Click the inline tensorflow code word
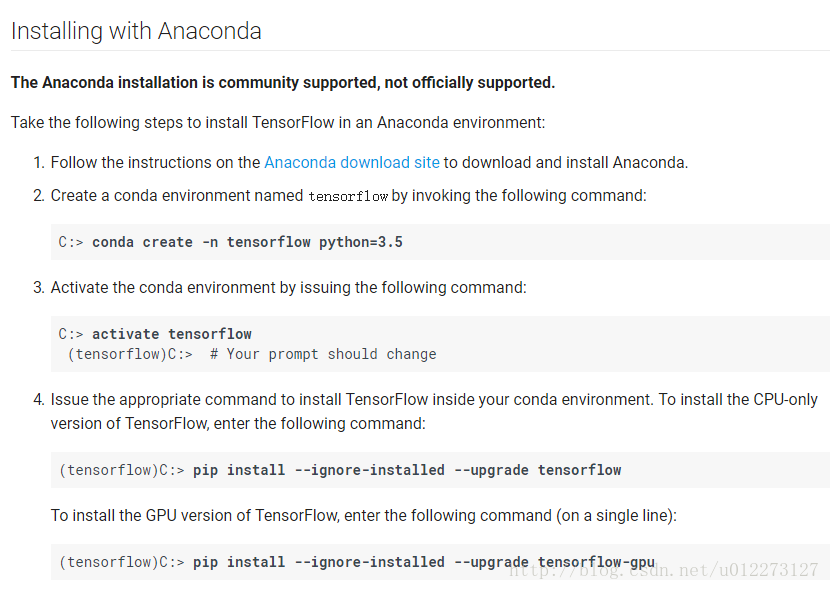This screenshot has width=830, height=590. pyautogui.click(x=348, y=196)
